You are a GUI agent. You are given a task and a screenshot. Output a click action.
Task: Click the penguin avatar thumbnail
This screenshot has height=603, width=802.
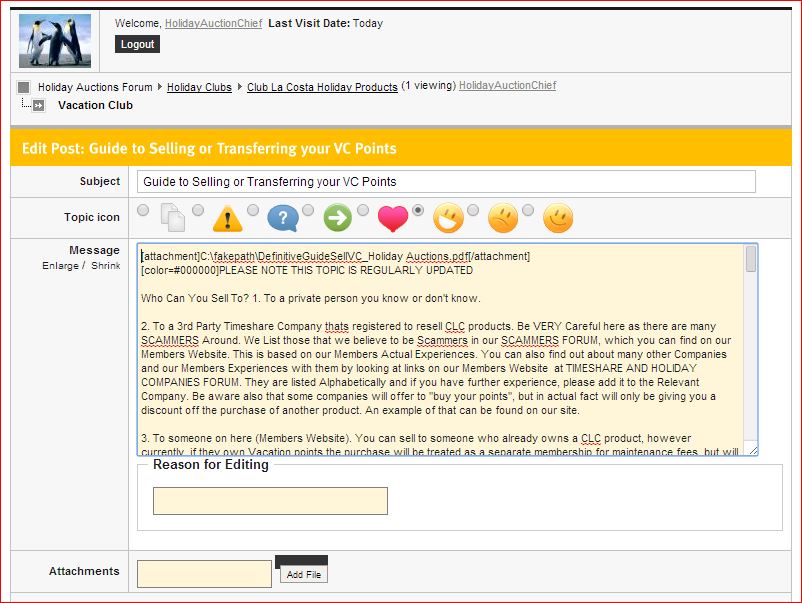(55, 41)
